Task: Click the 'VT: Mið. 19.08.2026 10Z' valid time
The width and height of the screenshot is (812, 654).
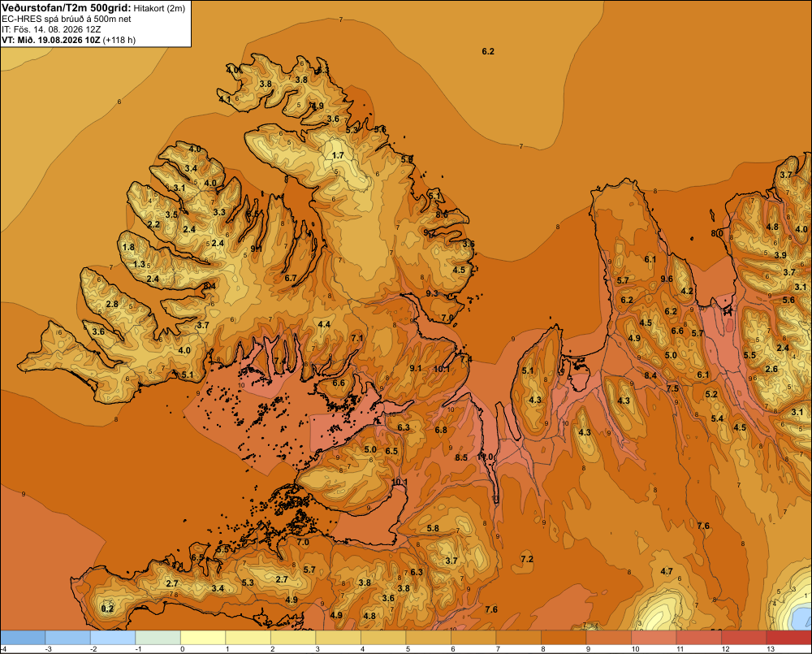Action: [51, 40]
